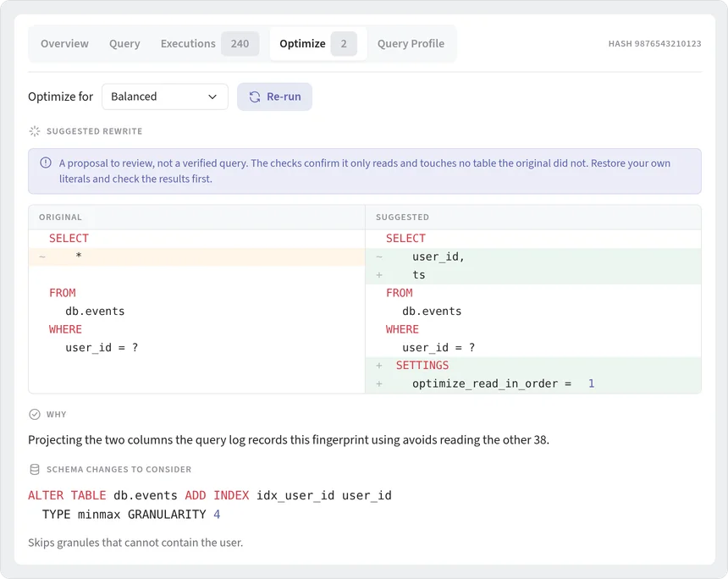Click the refresh icon in Re-run

[255, 96]
